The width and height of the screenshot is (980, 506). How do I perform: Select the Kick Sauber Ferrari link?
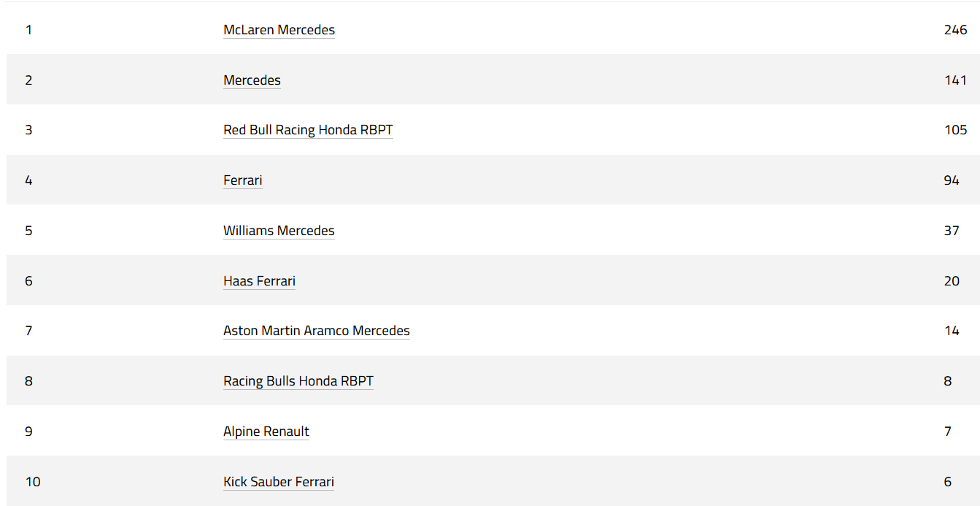pos(278,482)
